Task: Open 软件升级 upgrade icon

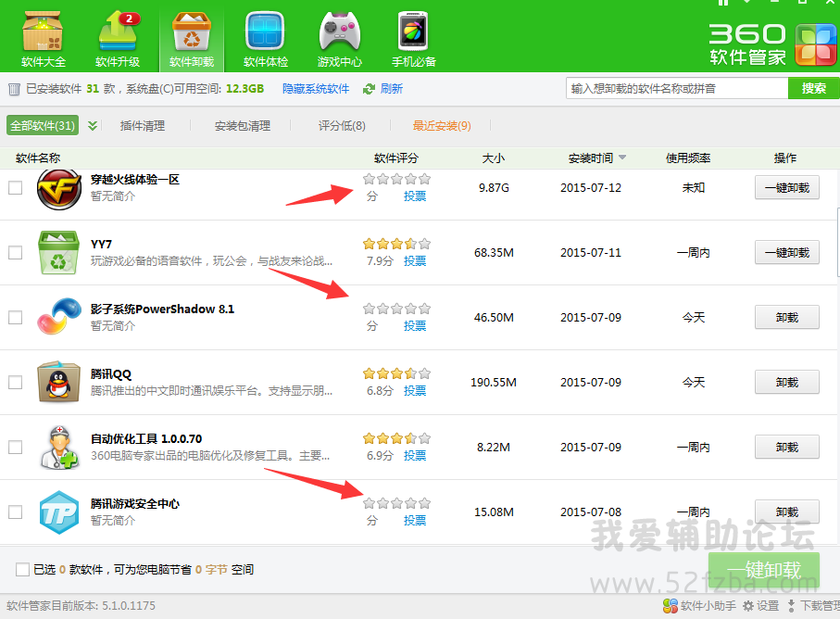Action: tap(118, 37)
